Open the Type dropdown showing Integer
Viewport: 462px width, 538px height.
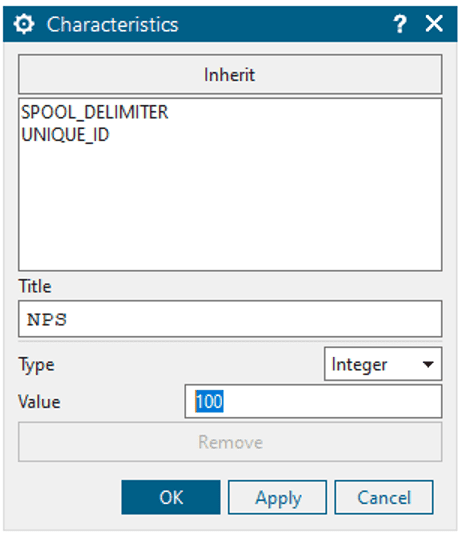[383, 364]
